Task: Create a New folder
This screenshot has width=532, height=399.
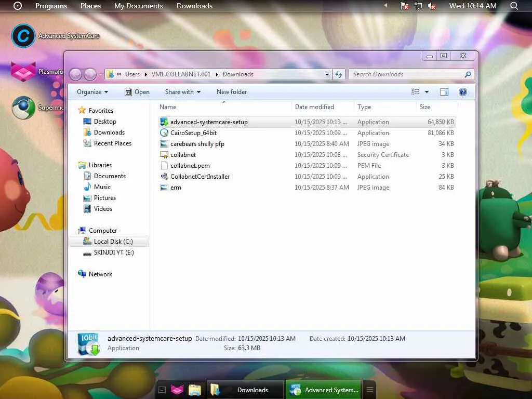Action: 232,92
